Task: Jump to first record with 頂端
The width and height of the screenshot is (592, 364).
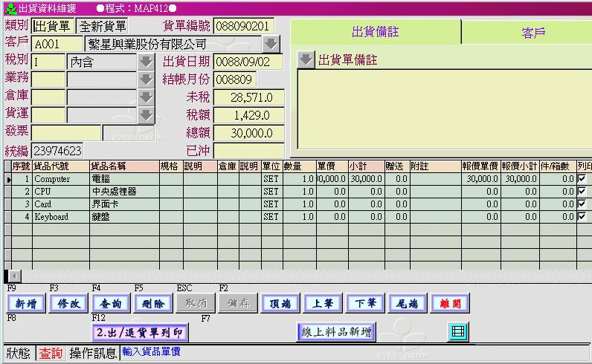Action: click(280, 303)
